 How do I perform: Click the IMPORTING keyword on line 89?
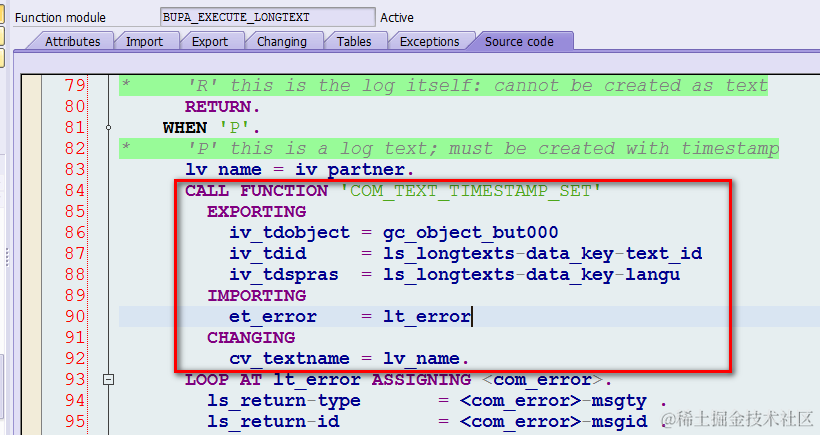click(257, 295)
